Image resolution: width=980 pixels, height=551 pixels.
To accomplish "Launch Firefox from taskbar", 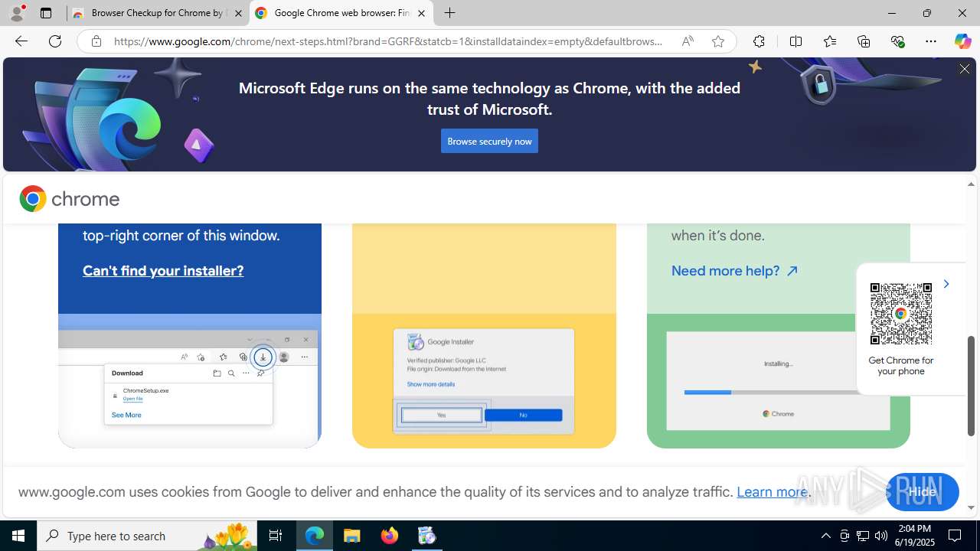I will tap(390, 536).
